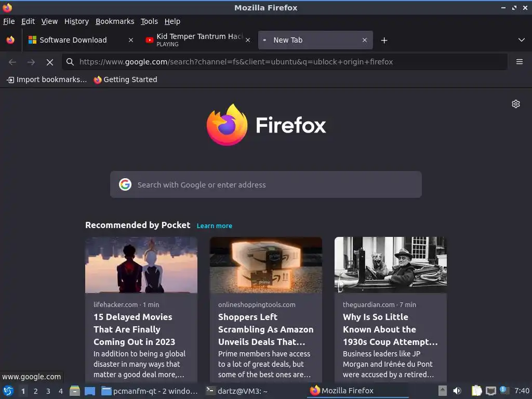
Task: Switch to workspace 4 in pager
Action: point(61,391)
